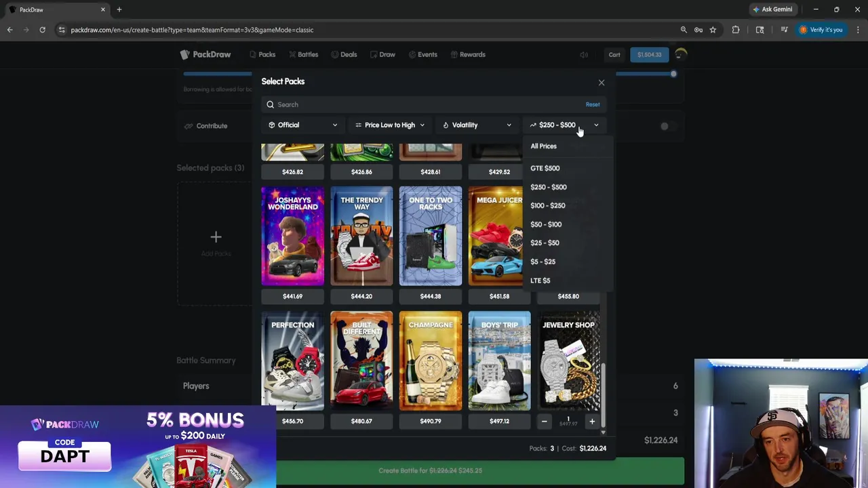Mute site sound with the speaker icon
The height and width of the screenshot is (488, 868).
(x=584, y=55)
